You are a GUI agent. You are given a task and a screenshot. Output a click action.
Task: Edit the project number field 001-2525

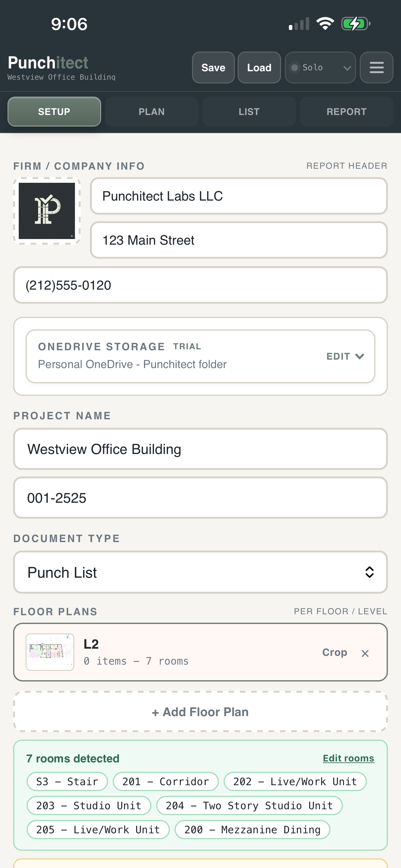200,498
